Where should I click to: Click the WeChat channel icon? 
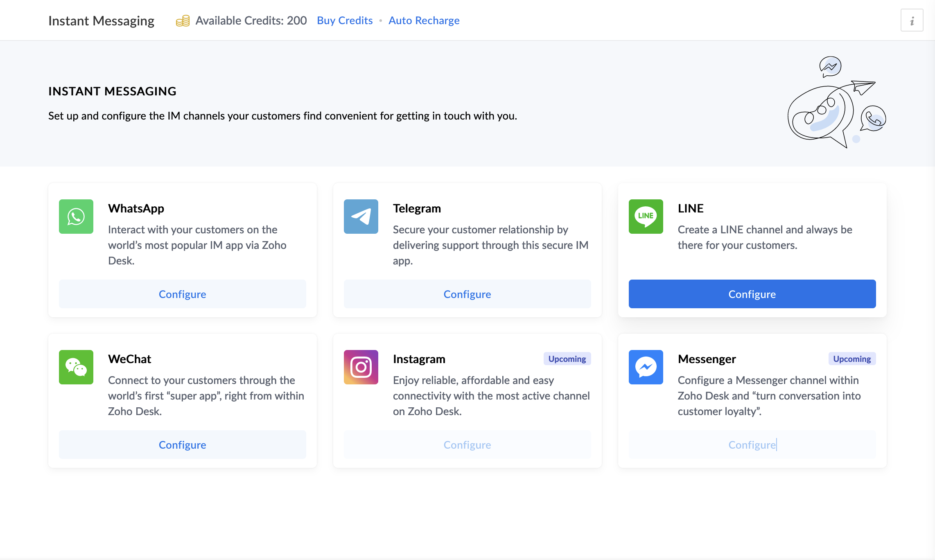[x=76, y=367]
